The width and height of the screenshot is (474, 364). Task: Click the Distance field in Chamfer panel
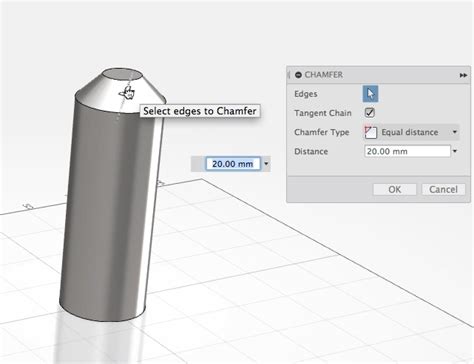(407, 151)
